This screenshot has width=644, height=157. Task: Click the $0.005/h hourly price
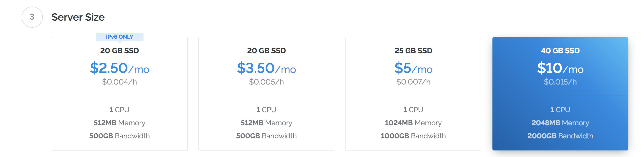point(266,82)
